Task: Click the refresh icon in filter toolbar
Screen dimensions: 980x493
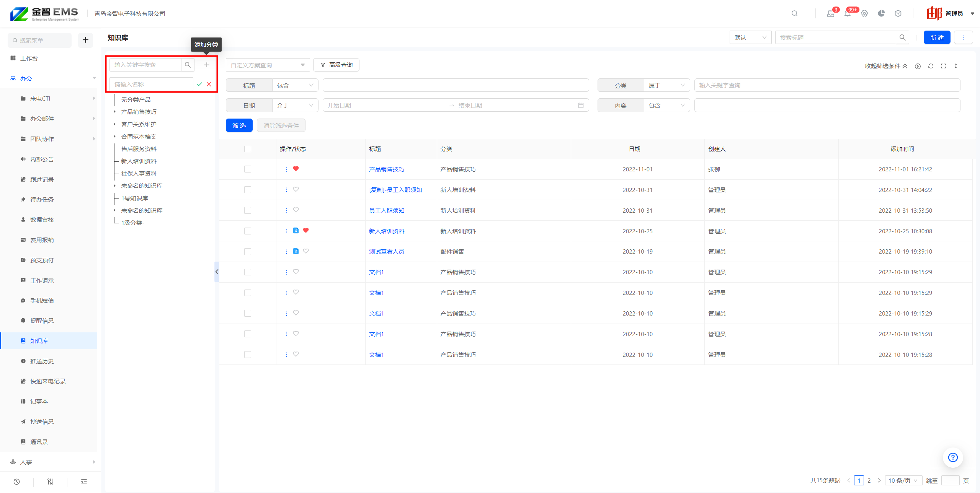Action: tap(931, 66)
